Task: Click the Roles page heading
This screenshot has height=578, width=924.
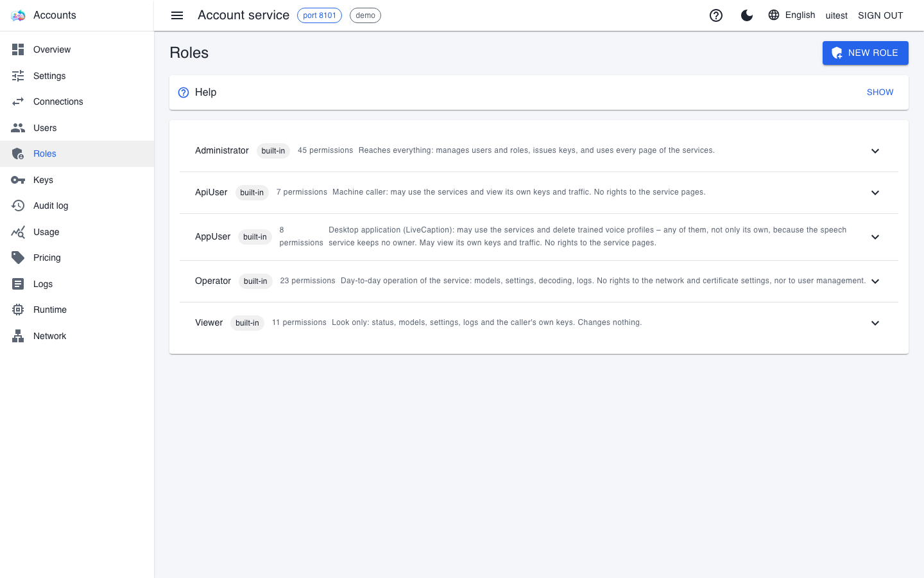Action: tap(189, 53)
